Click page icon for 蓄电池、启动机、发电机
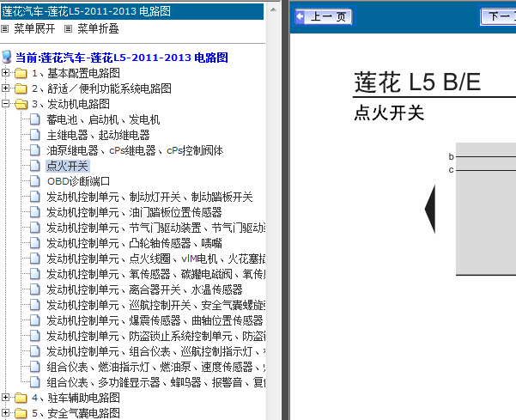This screenshot has width=516, height=420. [x=35, y=119]
